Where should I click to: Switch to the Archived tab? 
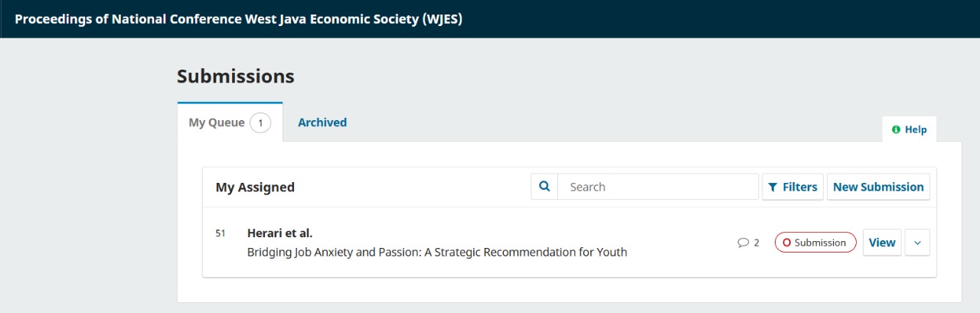322,122
